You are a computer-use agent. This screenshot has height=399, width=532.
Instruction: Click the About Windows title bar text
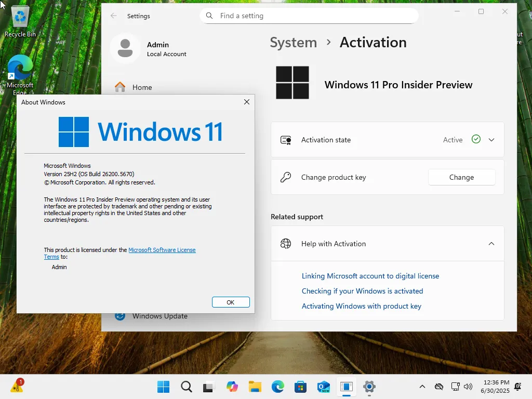43,102
